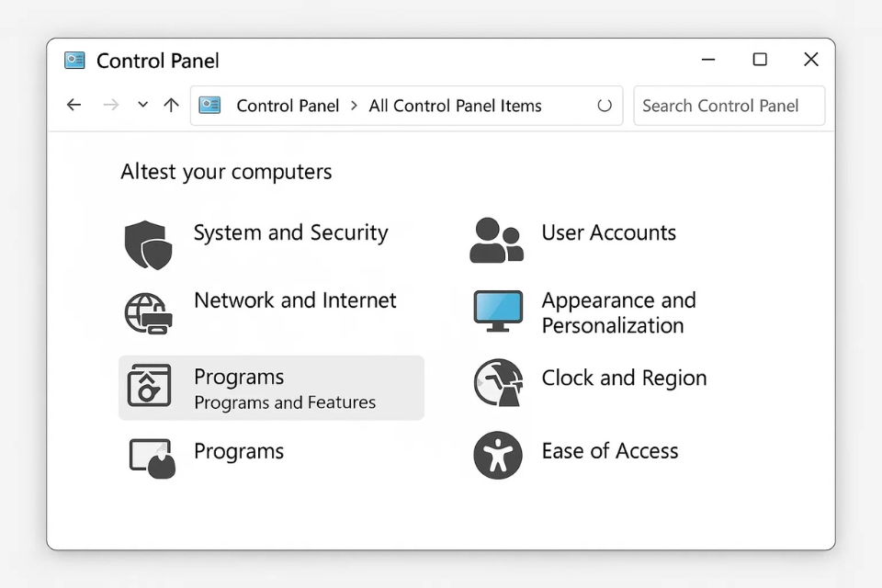Click the Search Control Panel field
This screenshot has width=882, height=588.
(729, 106)
